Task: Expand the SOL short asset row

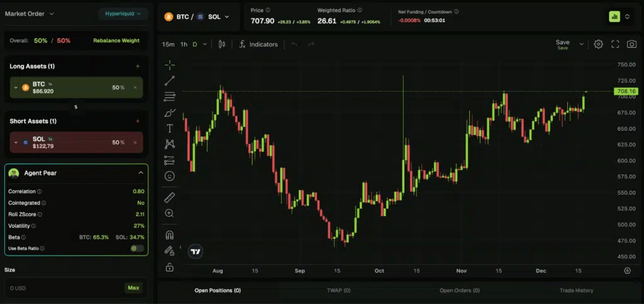Action: click(x=16, y=143)
